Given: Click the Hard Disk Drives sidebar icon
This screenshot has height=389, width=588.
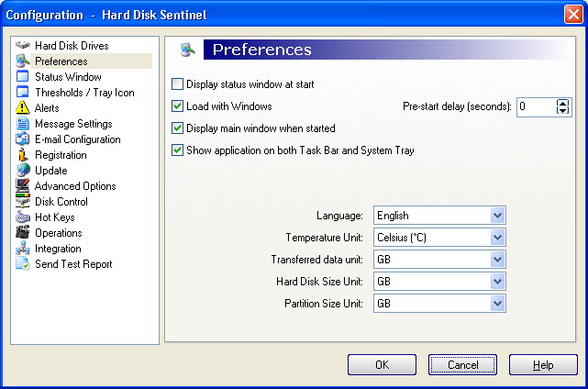Looking at the screenshot, I should click(x=23, y=45).
